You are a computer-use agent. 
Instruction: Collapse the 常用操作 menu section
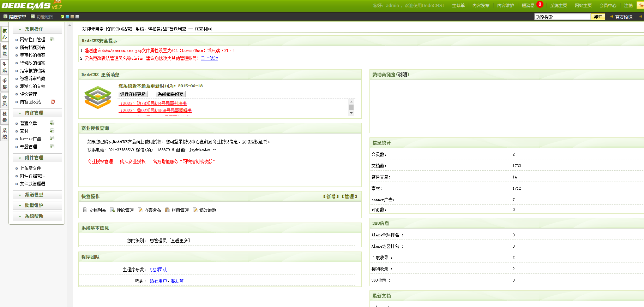point(34,29)
